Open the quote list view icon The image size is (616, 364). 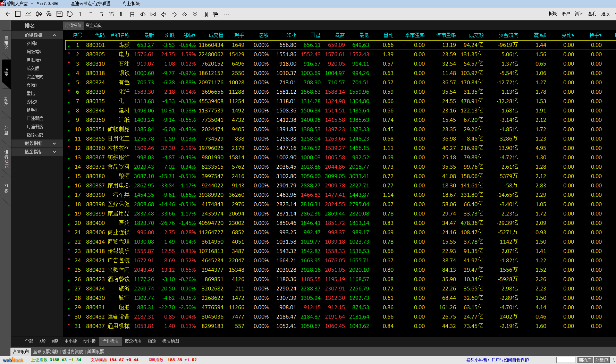pyautogui.click(x=18, y=14)
